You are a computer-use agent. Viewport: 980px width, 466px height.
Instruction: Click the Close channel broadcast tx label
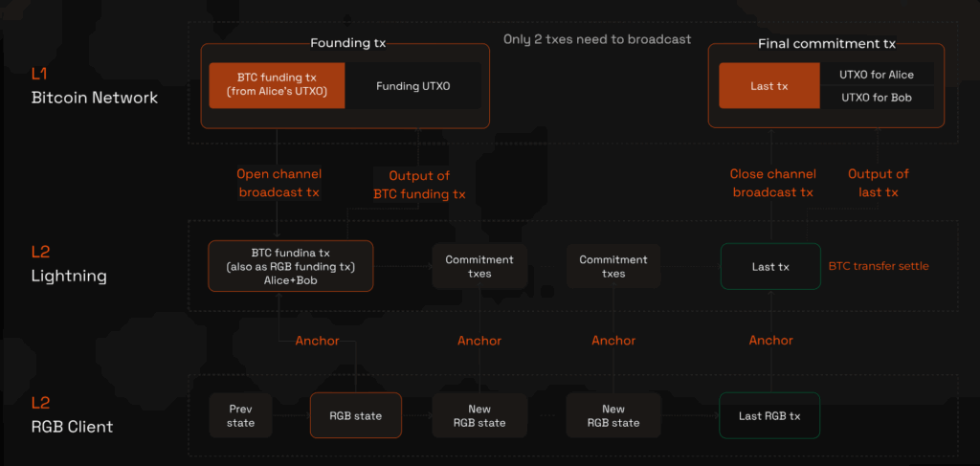773,183
